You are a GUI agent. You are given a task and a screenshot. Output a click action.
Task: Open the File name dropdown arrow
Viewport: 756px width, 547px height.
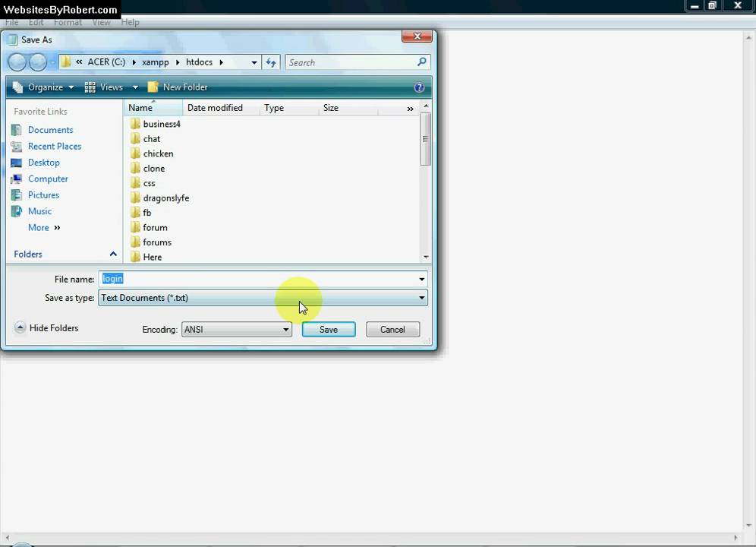click(x=422, y=279)
